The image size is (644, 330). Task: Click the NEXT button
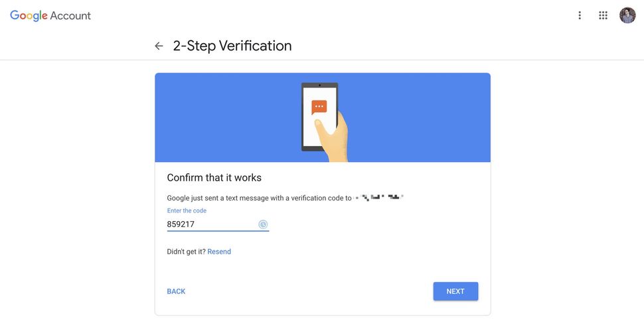pyautogui.click(x=455, y=291)
